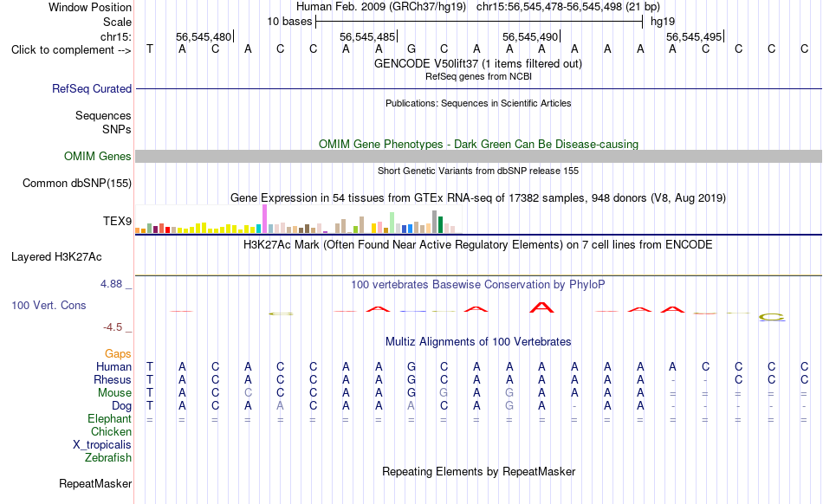Click the 100 Vert. Cons label
The width and height of the screenshot is (823, 504).
[x=49, y=305]
